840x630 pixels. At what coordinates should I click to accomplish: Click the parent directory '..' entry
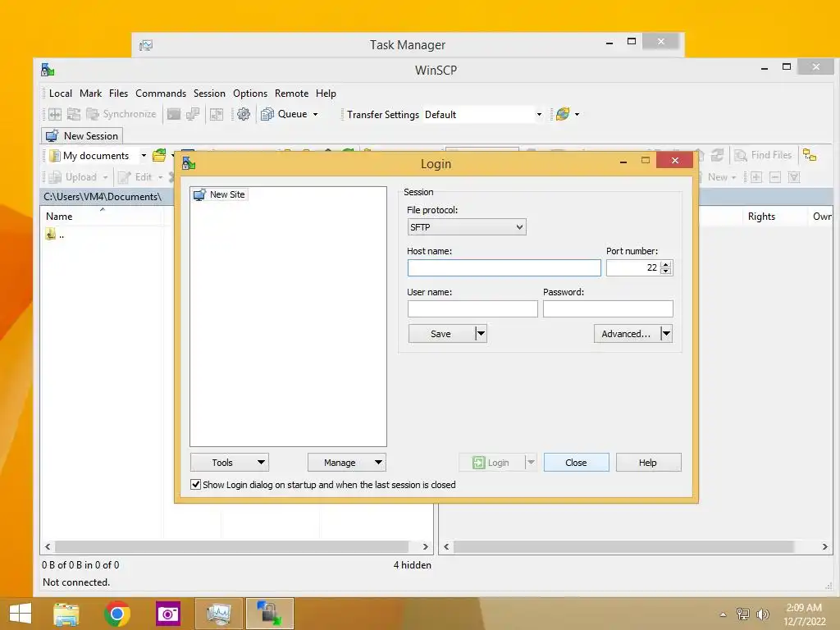55,235
